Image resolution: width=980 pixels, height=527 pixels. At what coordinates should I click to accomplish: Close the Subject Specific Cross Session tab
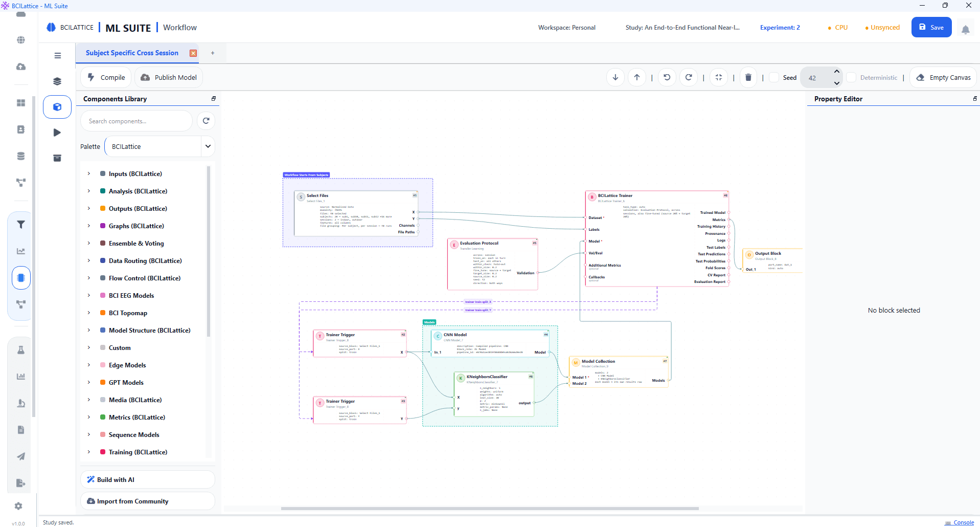[193, 53]
